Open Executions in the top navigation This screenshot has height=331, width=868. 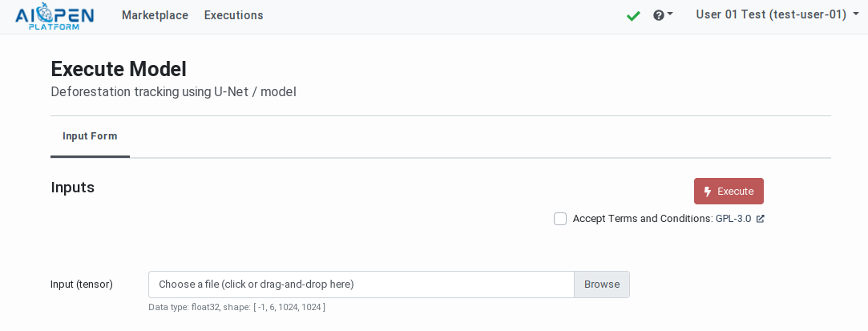pyautogui.click(x=233, y=15)
